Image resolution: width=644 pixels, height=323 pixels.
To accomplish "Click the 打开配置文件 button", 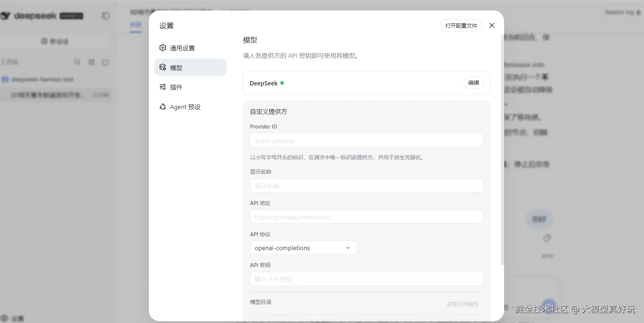I will (x=461, y=25).
